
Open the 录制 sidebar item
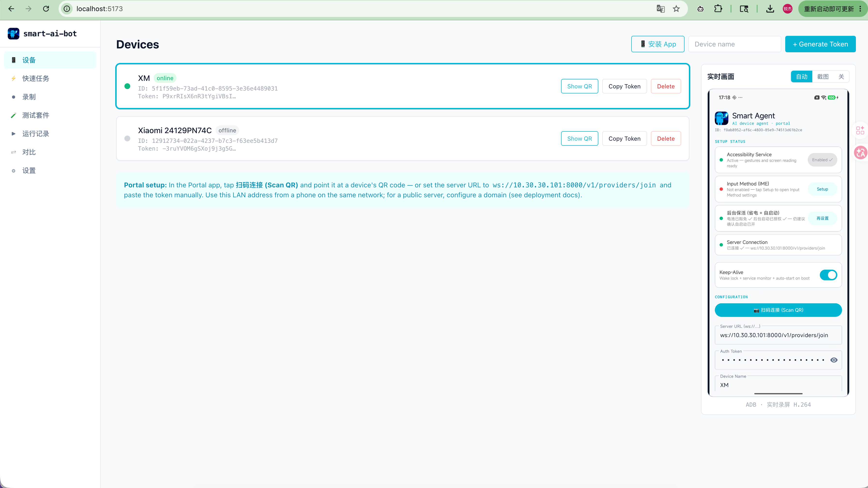click(x=50, y=97)
